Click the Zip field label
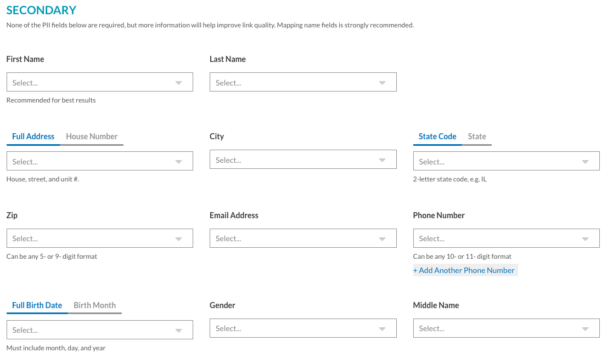 point(12,215)
